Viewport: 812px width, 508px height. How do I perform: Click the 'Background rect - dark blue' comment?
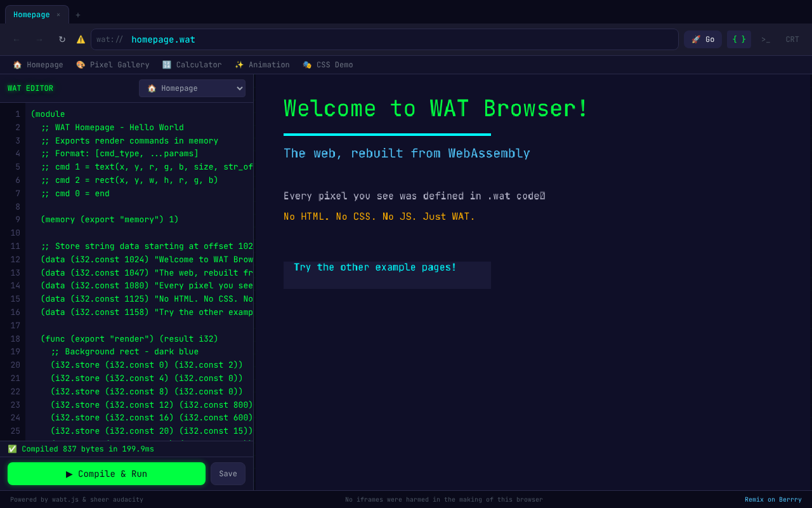[x=124, y=352]
